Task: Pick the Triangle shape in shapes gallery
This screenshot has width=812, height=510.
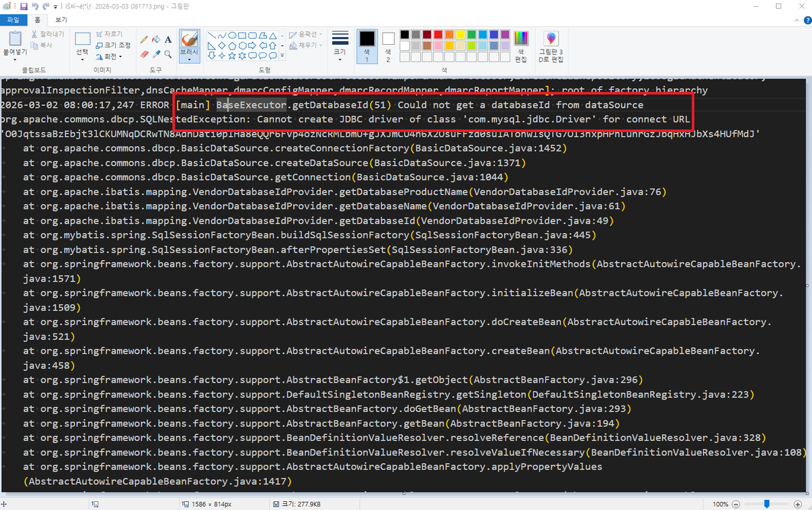Action: click(273, 35)
